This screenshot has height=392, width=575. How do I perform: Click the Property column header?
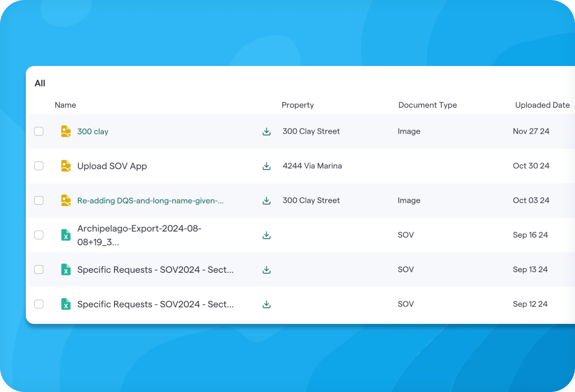point(298,105)
